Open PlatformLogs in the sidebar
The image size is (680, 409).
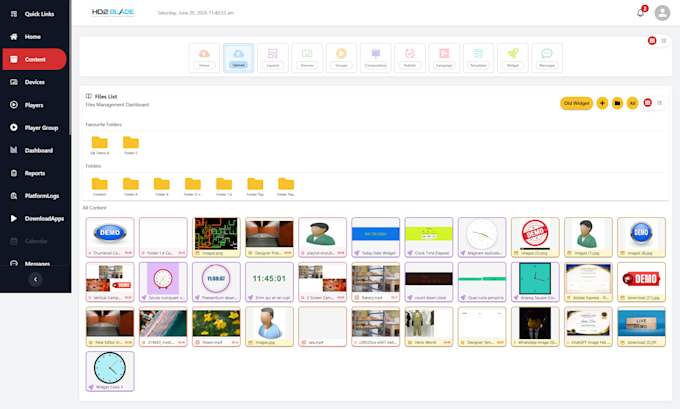[x=34, y=196]
